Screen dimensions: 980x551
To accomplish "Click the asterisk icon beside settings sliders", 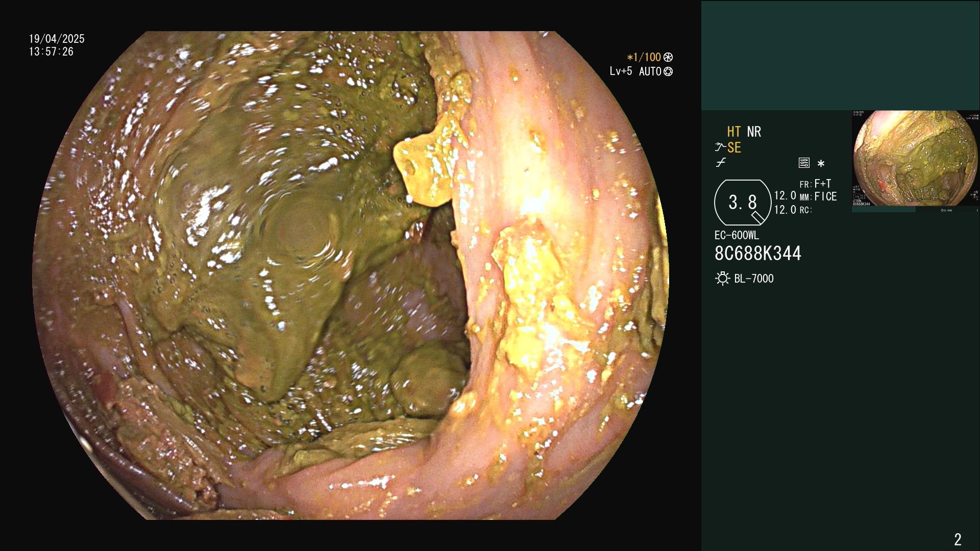I will coord(821,164).
